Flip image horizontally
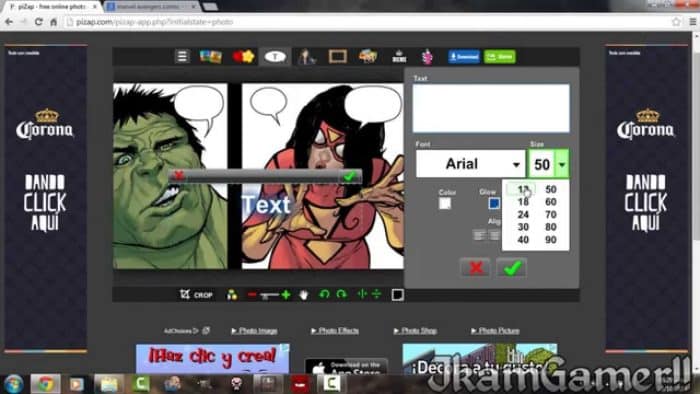This screenshot has width=700, height=394. pos(362,294)
